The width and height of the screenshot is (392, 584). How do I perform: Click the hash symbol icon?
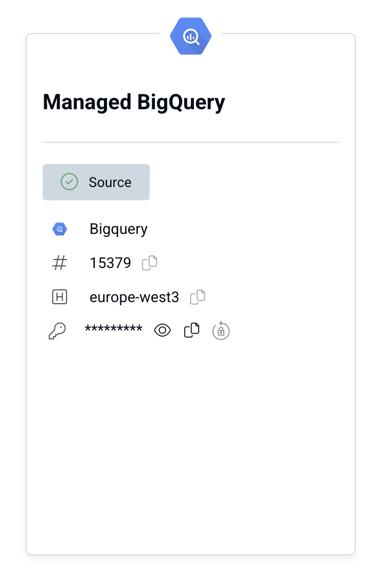(60, 263)
